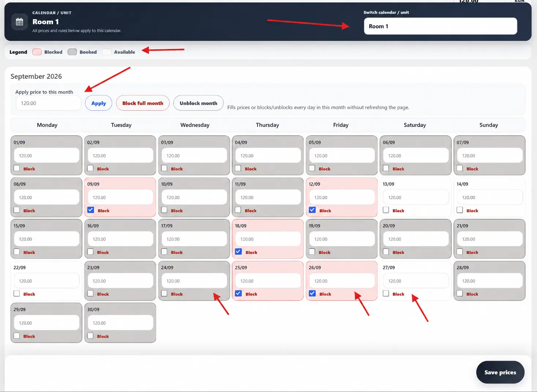
Task: Tick the Block checkbox for 13/09
Action: pos(386,210)
